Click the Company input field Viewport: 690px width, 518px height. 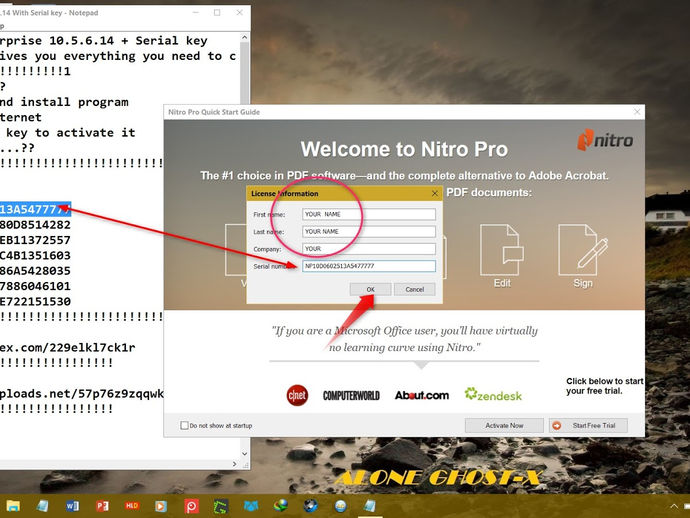369,249
